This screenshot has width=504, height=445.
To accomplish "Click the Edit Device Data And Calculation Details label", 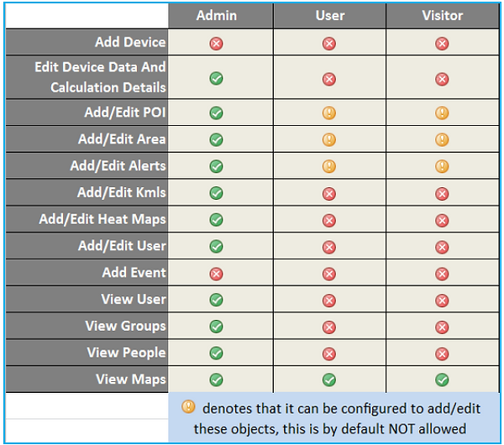I will coord(100,77).
